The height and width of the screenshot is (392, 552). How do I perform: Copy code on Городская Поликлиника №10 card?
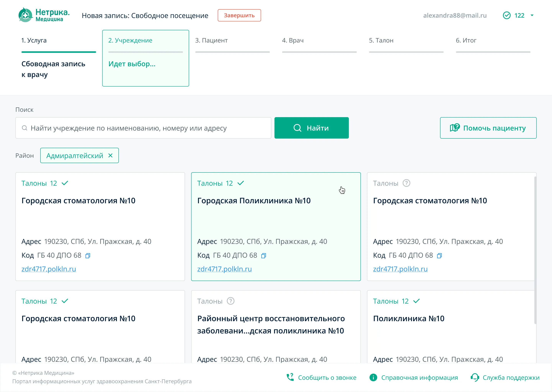[x=263, y=256]
